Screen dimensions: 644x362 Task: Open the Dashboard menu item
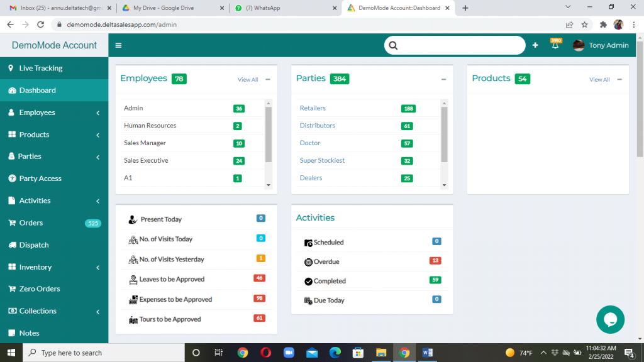coord(54,90)
